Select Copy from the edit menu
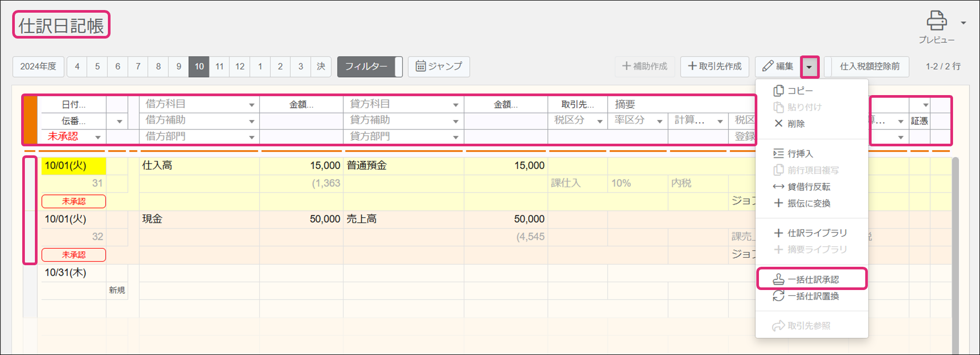The width and height of the screenshot is (980, 355). (x=800, y=91)
